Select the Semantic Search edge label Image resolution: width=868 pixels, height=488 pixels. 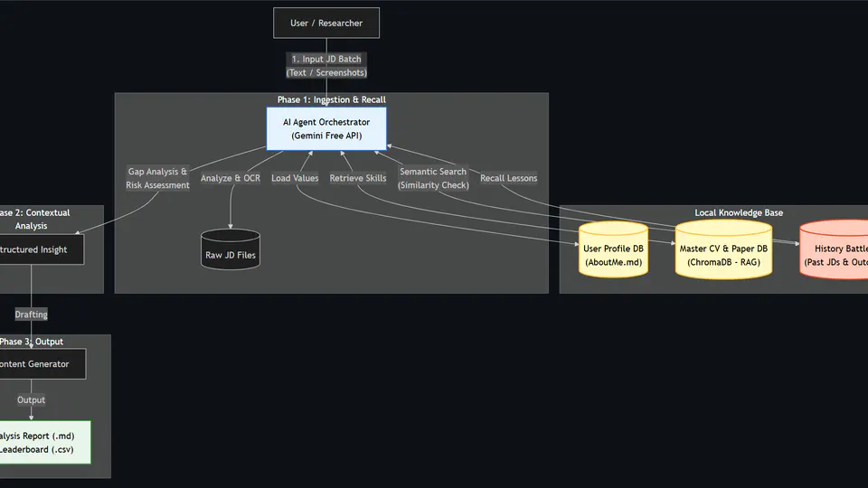pyautogui.click(x=433, y=178)
